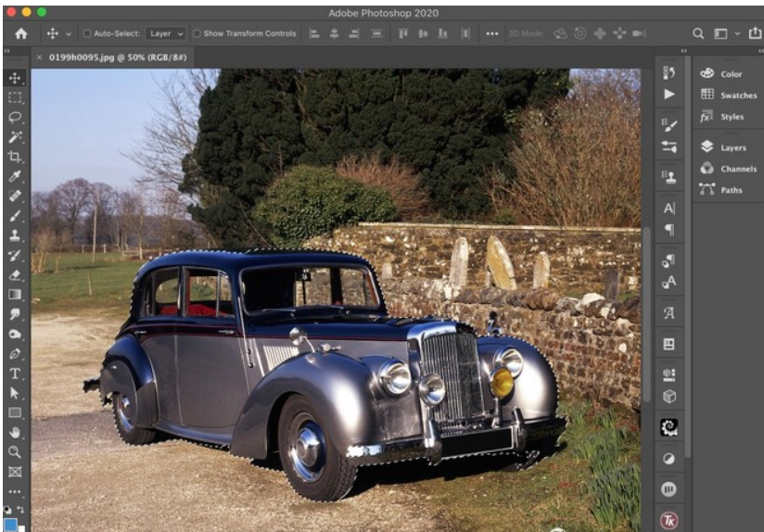Screen dimensions: 764x532
Task: Open the Layer auto-select dropdown
Action: (x=166, y=33)
